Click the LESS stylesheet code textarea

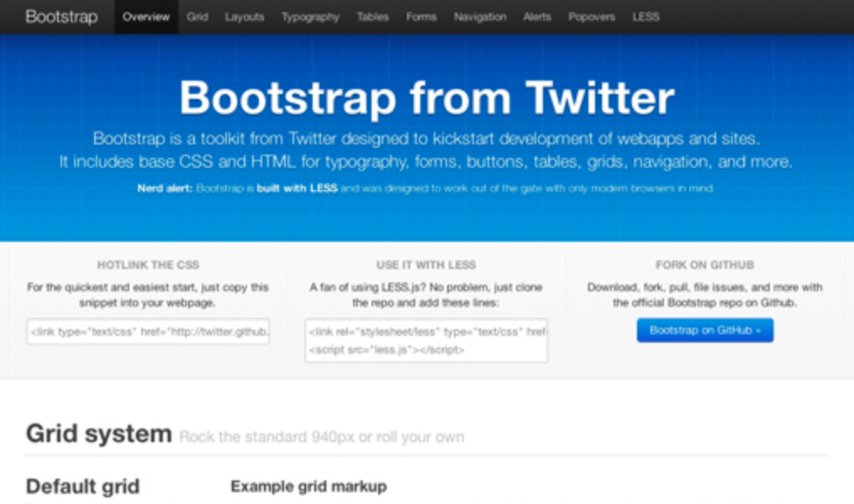(x=426, y=340)
